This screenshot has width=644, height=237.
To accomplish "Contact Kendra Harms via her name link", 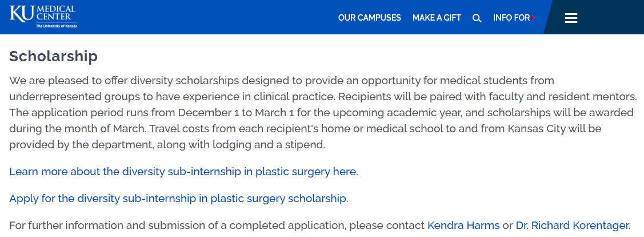I will click(463, 226).
